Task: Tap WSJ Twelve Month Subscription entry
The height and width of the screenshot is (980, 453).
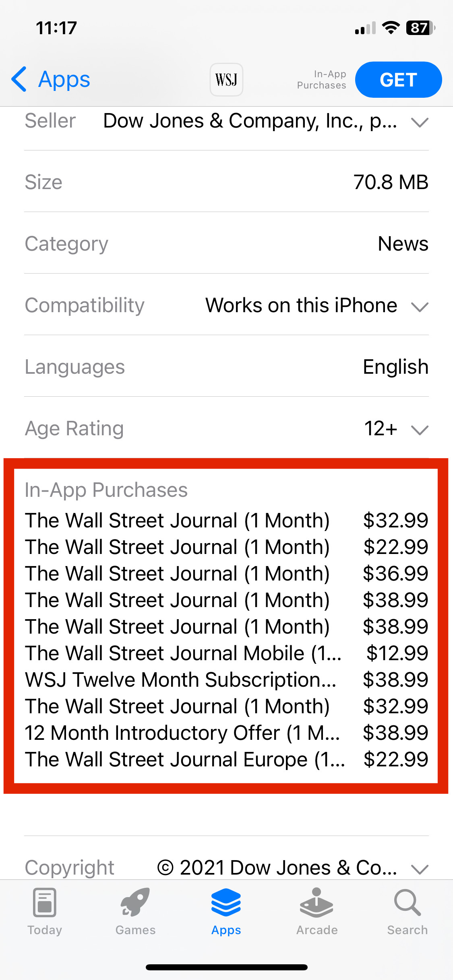Action: point(226,680)
